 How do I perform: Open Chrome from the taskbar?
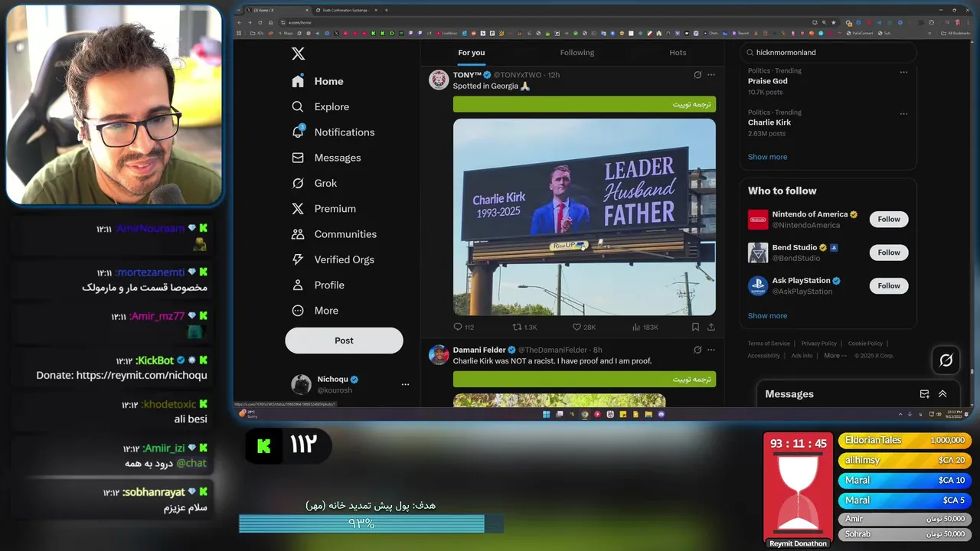584,414
